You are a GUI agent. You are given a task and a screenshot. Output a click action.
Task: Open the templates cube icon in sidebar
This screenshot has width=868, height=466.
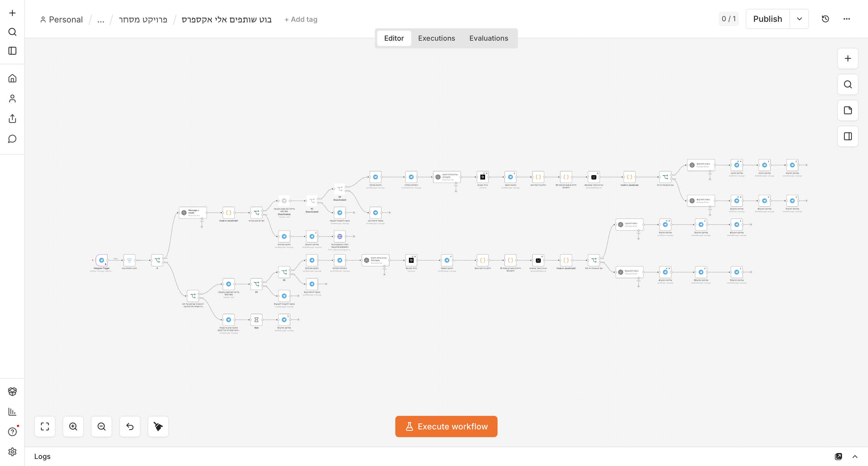click(12, 391)
